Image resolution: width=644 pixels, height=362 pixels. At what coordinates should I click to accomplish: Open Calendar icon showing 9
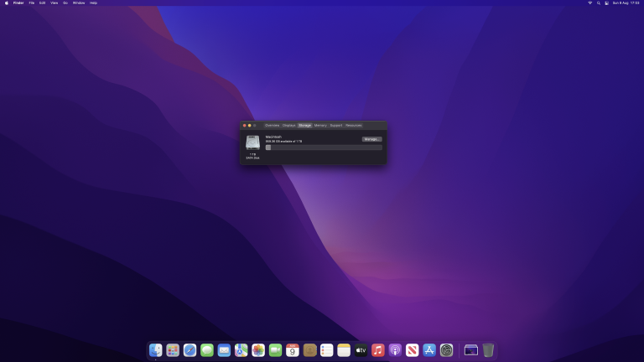[x=293, y=350]
